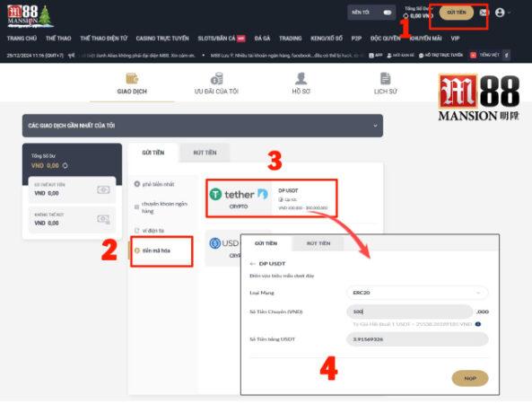532x404 pixels.
Task: Click the megaphone announcement icon by the date
Action: pos(71,56)
